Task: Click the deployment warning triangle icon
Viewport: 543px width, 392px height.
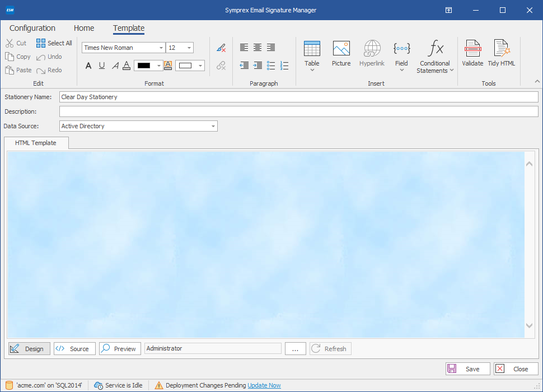Action: point(158,385)
